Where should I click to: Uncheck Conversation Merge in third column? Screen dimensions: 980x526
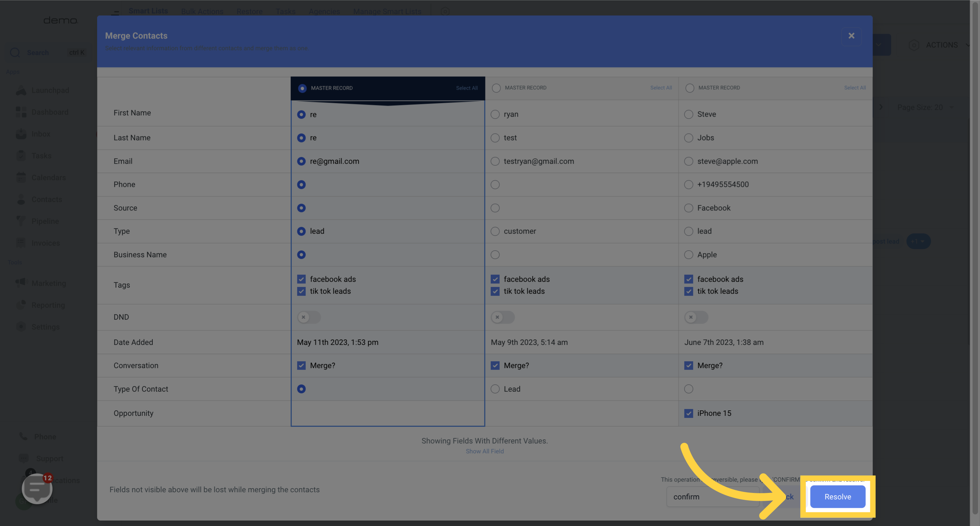tap(689, 366)
